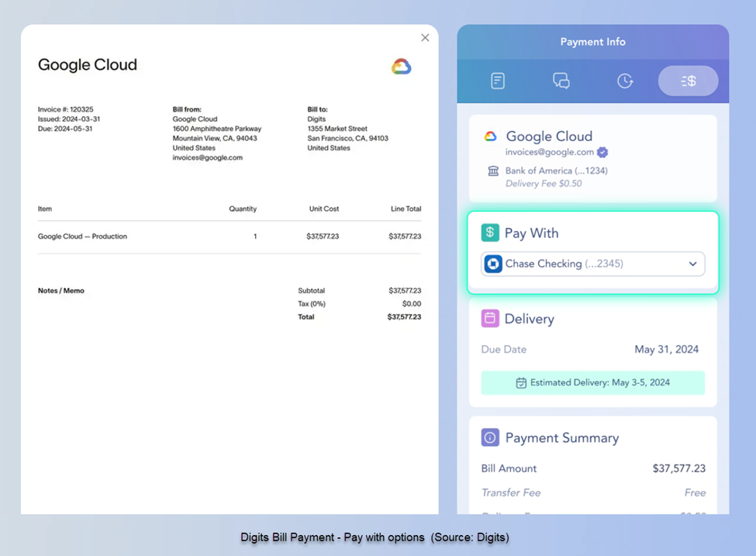
Task: Click the Quantity column header
Action: [x=243, y=209]
